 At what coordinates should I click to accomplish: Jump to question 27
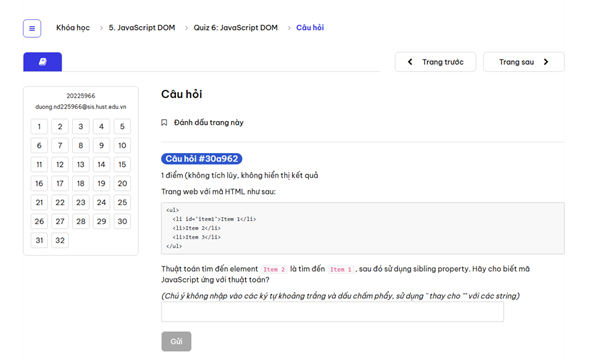tap(60, 221)
